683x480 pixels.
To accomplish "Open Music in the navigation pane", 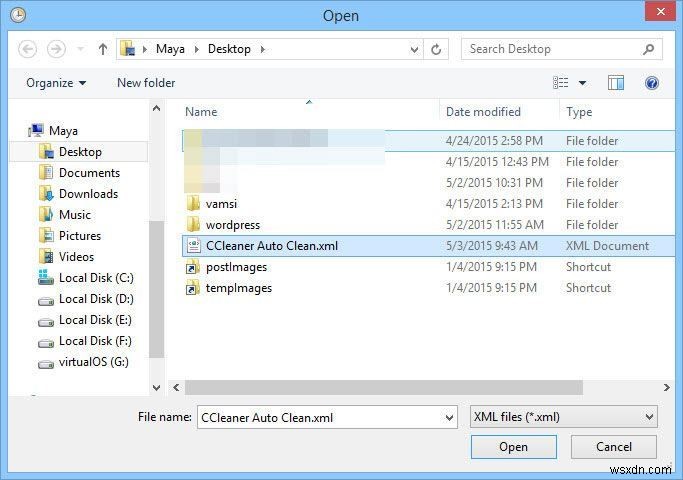I will coord(75,214).
